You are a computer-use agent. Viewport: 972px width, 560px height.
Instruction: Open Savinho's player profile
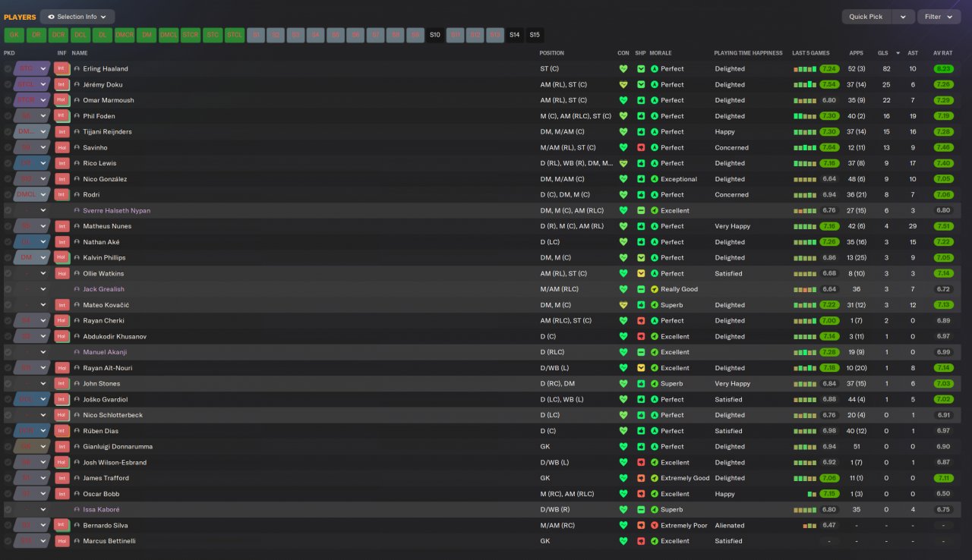(95, 148)
